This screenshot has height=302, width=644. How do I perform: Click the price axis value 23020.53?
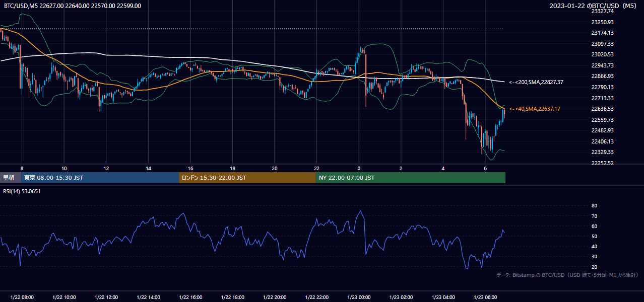602,54
